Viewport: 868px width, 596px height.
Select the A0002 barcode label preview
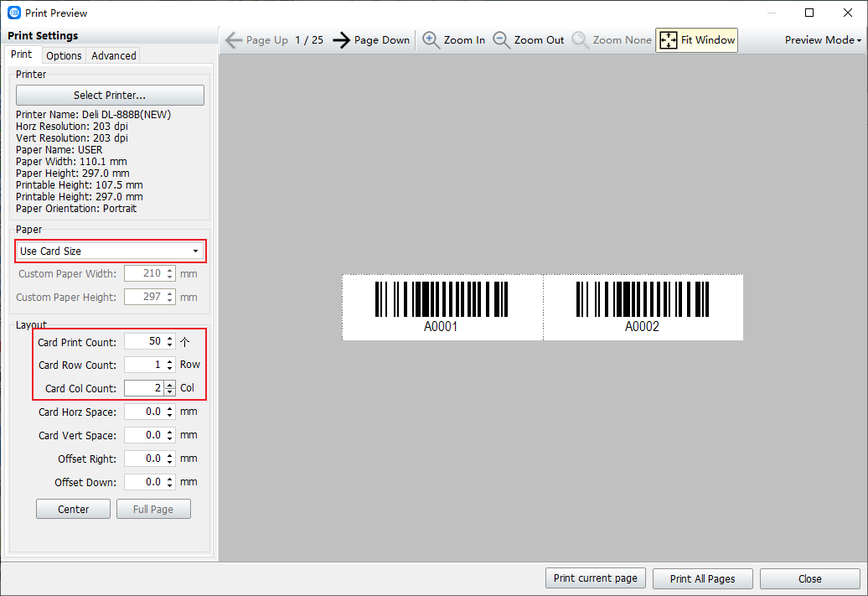(x=643, y=308)
